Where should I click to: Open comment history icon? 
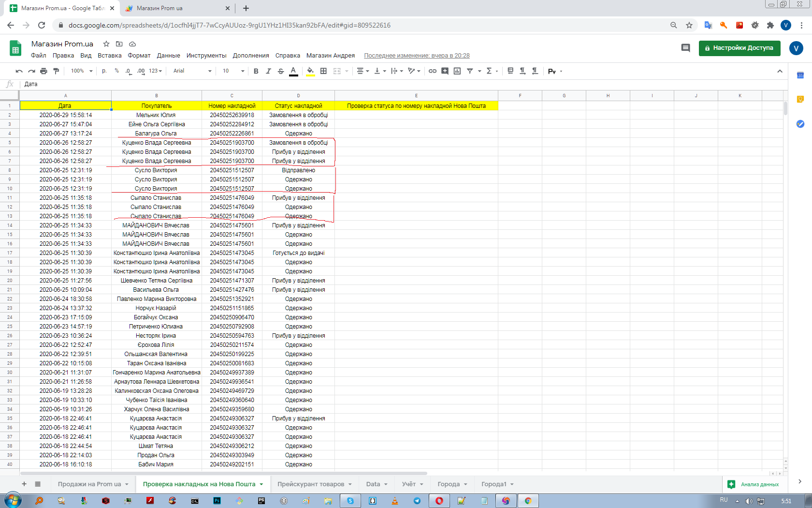685,48
